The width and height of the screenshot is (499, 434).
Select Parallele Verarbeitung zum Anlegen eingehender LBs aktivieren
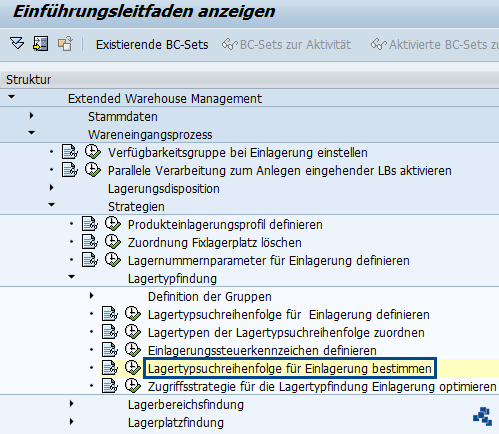(x=280, y=171)
